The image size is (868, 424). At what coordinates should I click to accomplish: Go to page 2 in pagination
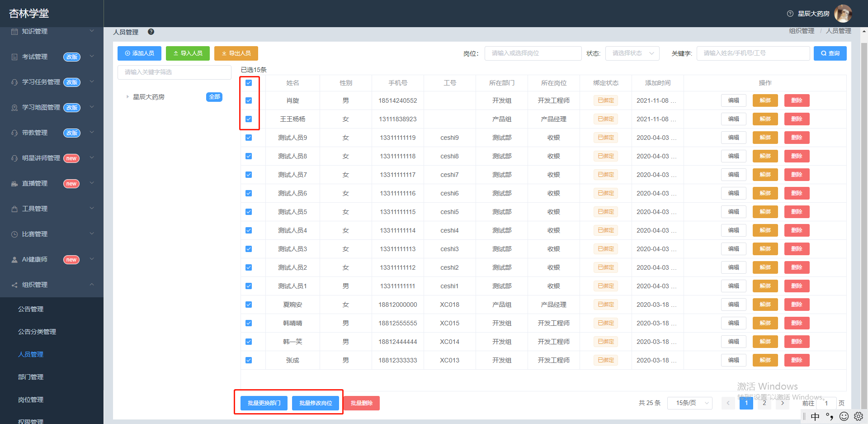pyautogui.click(x=764, y=403)
